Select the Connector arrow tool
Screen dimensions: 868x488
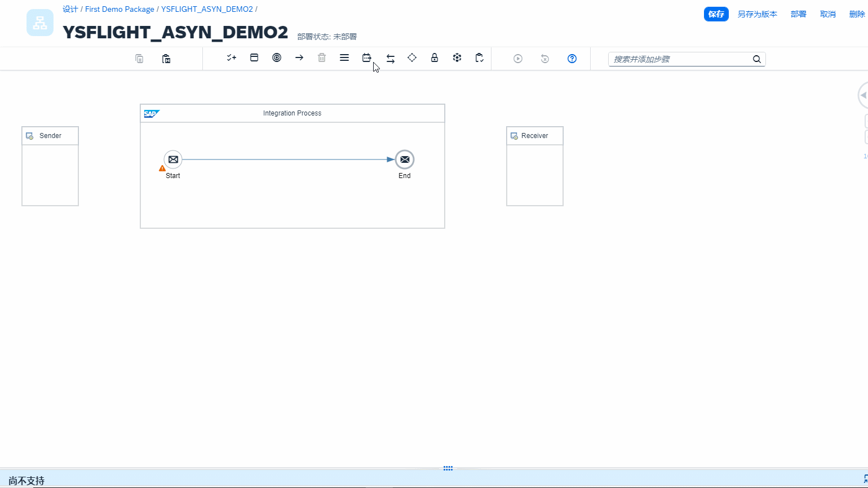[299, 58]
